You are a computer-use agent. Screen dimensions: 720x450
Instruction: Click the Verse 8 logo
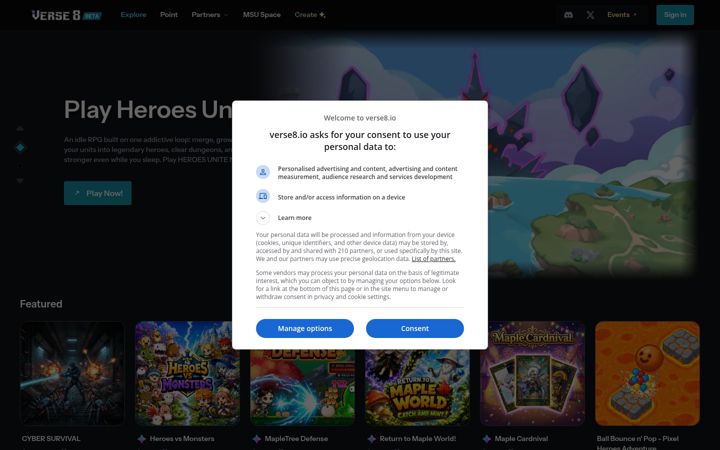[67, 15]
